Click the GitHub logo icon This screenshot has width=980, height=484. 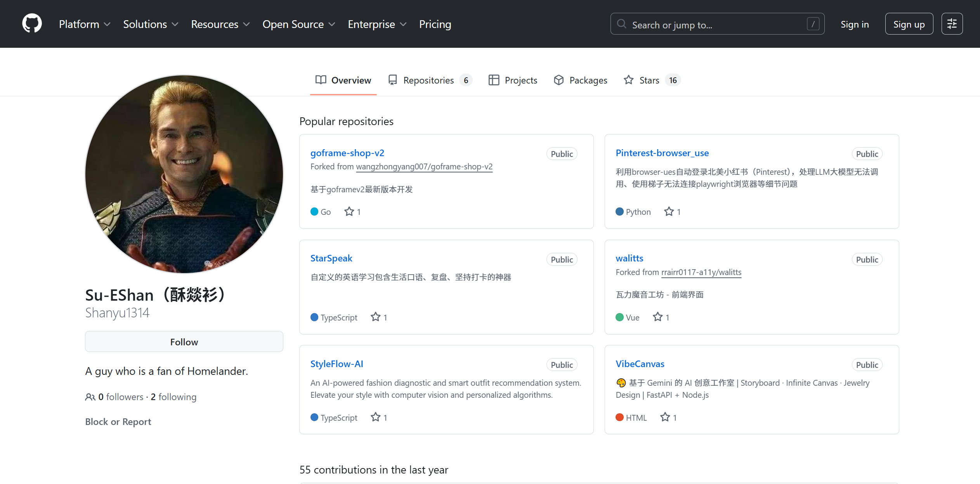pos(32,24)
